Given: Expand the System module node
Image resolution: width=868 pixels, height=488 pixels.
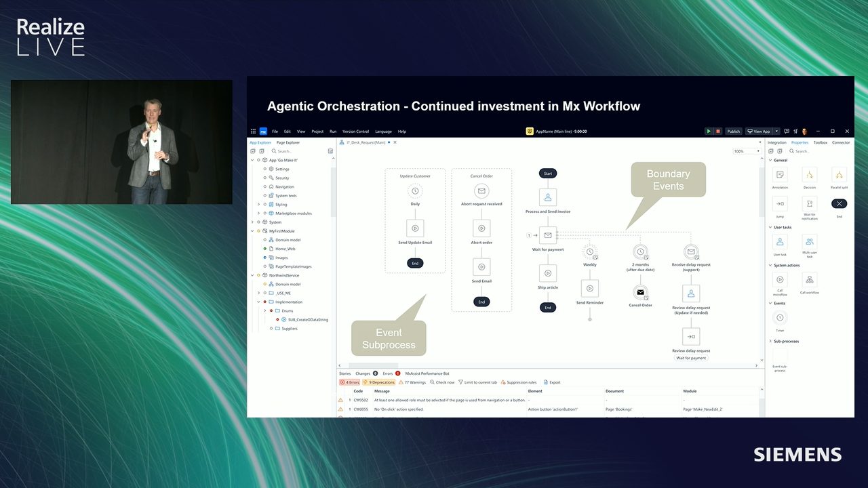Looking at the screenshot, I should coord(252,222).
